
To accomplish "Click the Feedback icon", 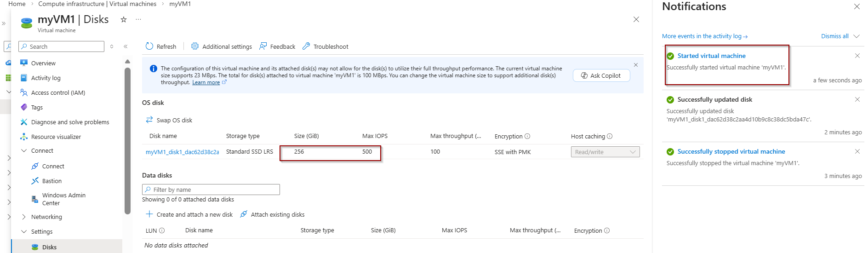I will coord(263,46).
